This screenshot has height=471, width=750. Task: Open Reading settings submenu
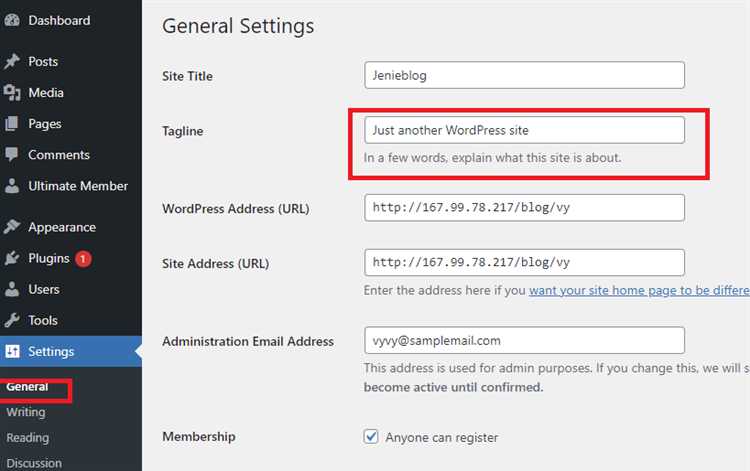coord(28,438)
